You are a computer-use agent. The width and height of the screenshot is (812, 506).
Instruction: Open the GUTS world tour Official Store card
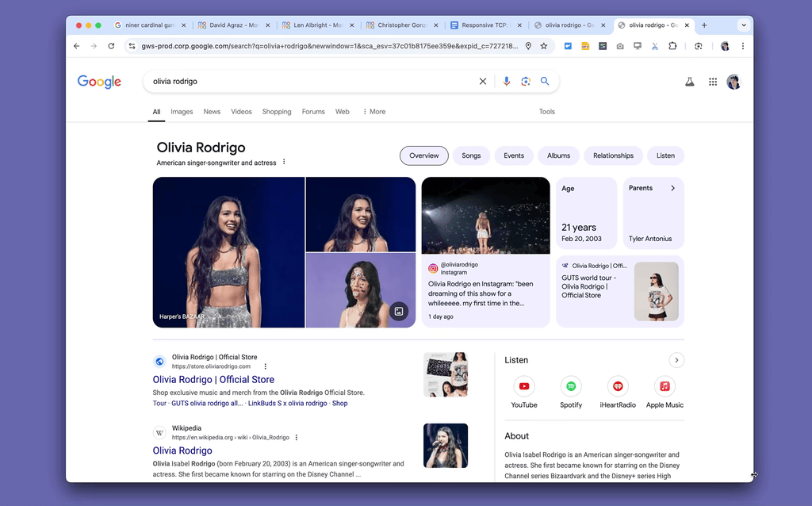(620, 291)
